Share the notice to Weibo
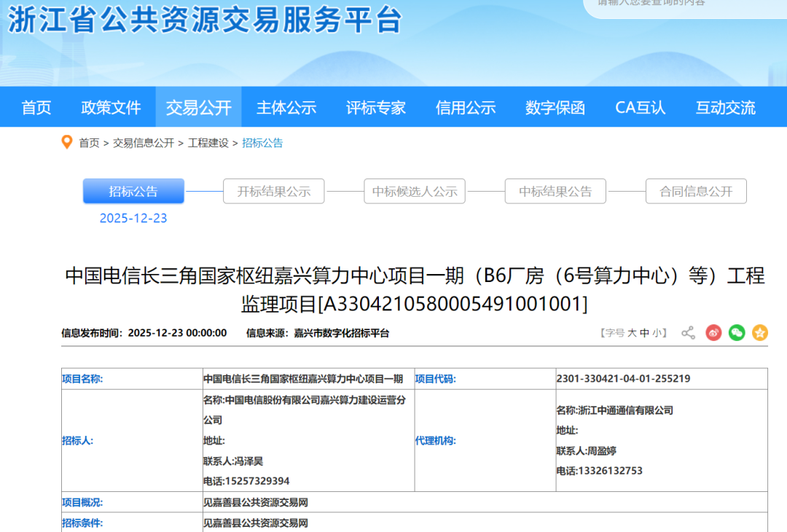 713,333
